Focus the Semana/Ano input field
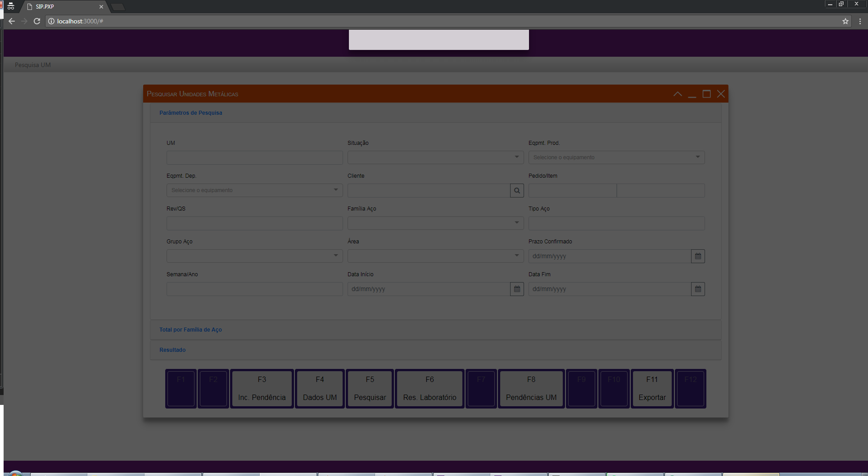868x476 pixels. click(254, 289)
